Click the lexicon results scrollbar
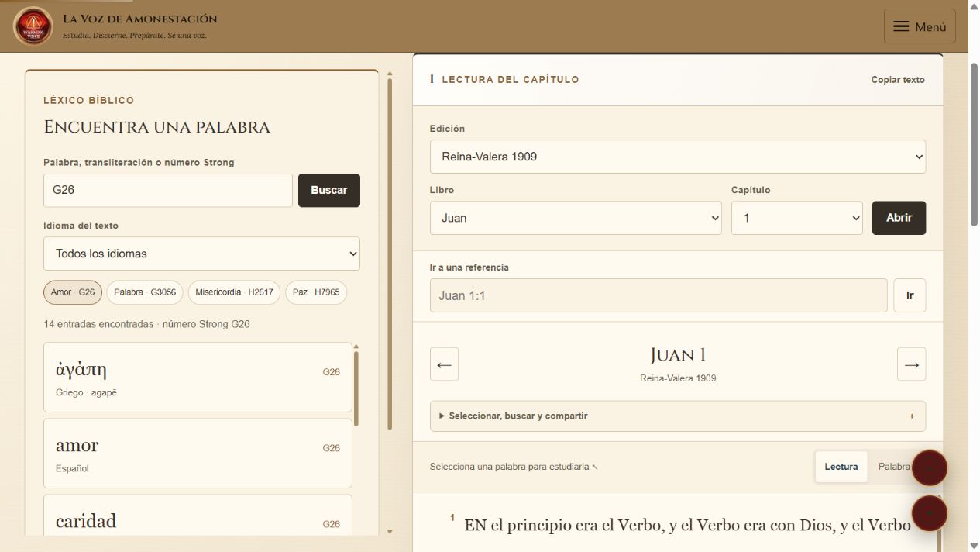The image size is (980, 552). [356, 388]
